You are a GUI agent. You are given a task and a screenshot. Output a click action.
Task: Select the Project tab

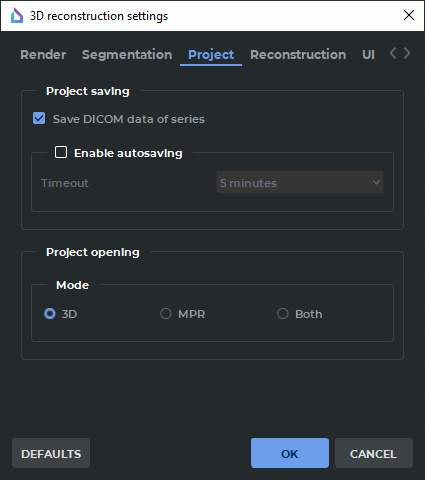click(211, 55)
